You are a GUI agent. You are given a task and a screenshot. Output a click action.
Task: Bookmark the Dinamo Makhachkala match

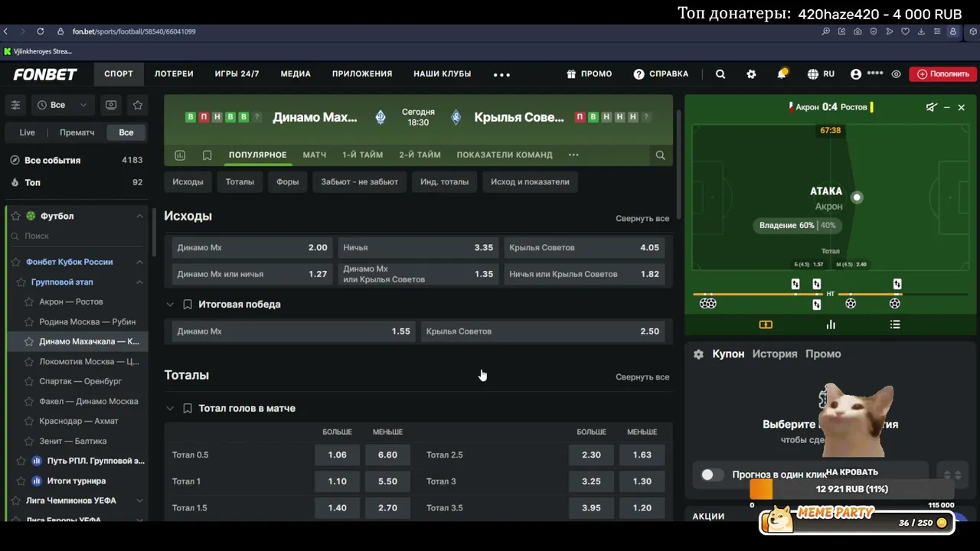(x=207, y=155)
